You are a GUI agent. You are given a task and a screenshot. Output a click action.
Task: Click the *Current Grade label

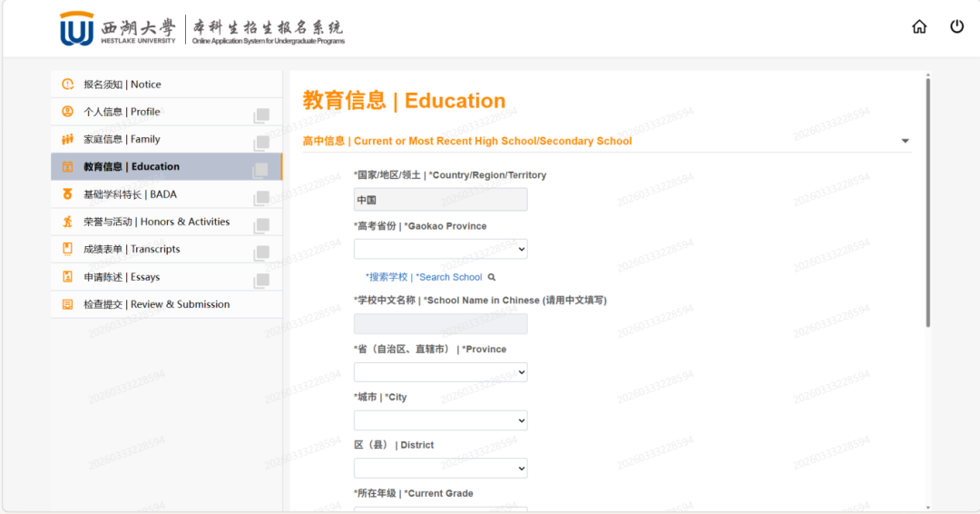(413, 493)
